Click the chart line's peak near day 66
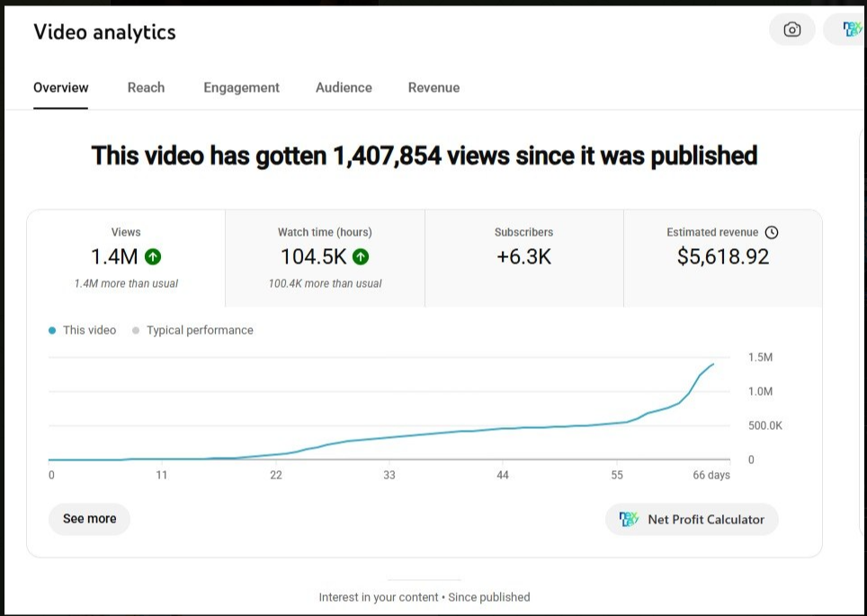This screenshot has width=867, height=616. (x=713, y=364)
